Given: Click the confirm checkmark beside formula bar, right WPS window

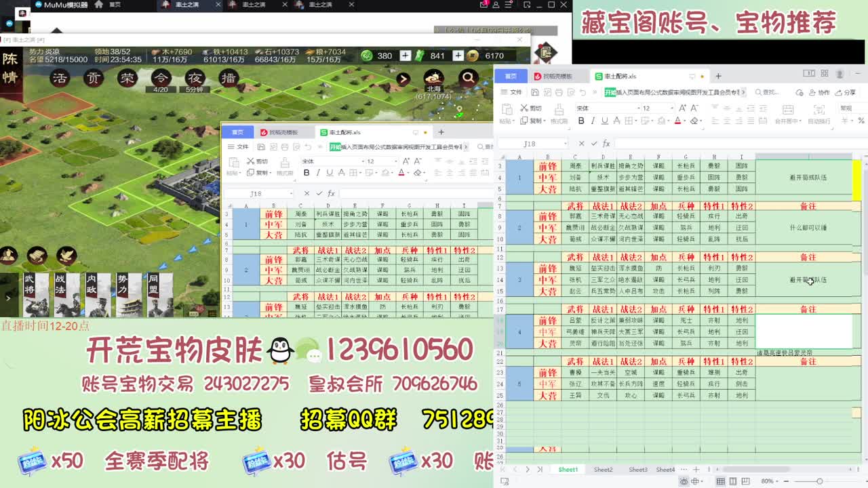Looking at the screenshot, I should tap(593, 144).
